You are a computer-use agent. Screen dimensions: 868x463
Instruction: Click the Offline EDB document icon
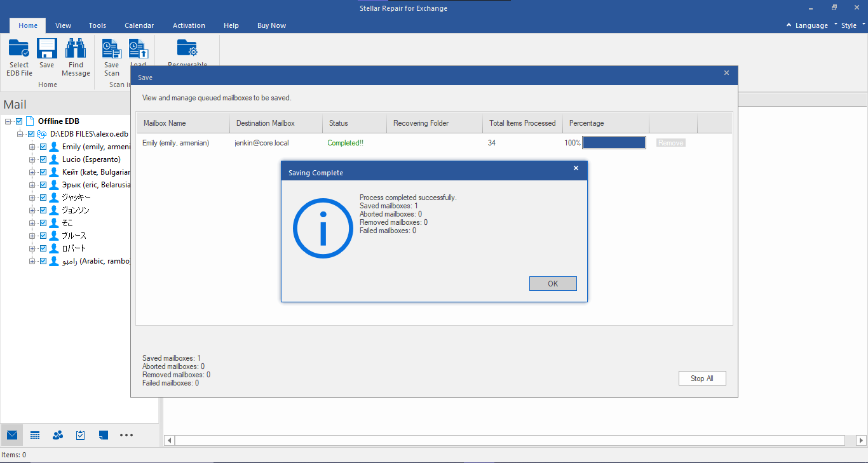(x=30, y=121)
